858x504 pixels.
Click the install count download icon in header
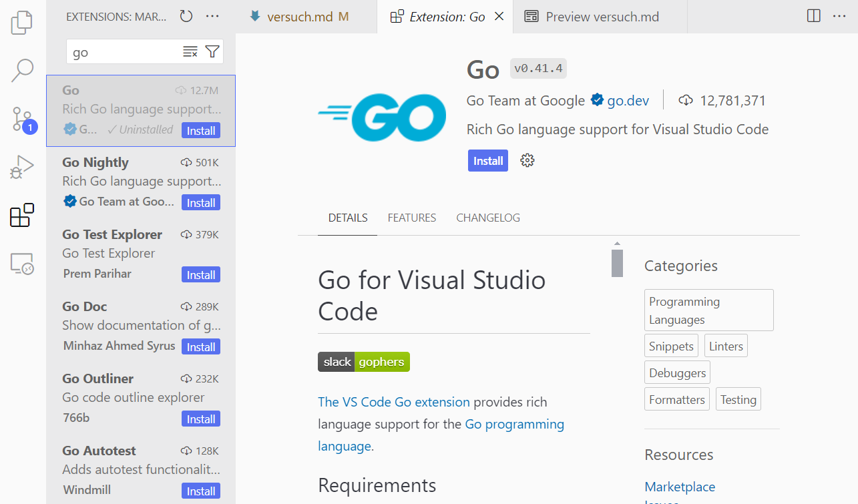point(686,101)
